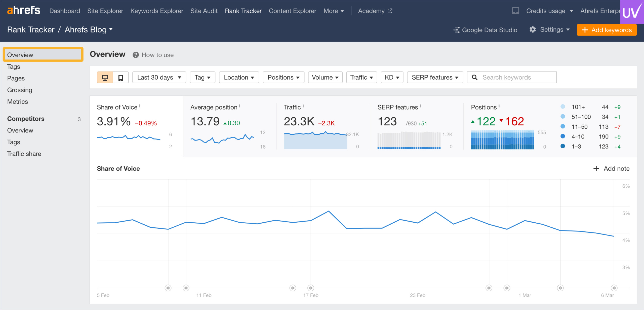Select the Share of Voice metric card

[136, 126]
